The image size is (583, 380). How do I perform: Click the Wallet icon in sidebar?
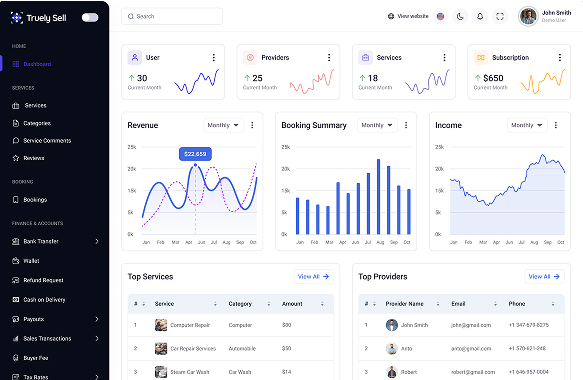pos(16,261)
